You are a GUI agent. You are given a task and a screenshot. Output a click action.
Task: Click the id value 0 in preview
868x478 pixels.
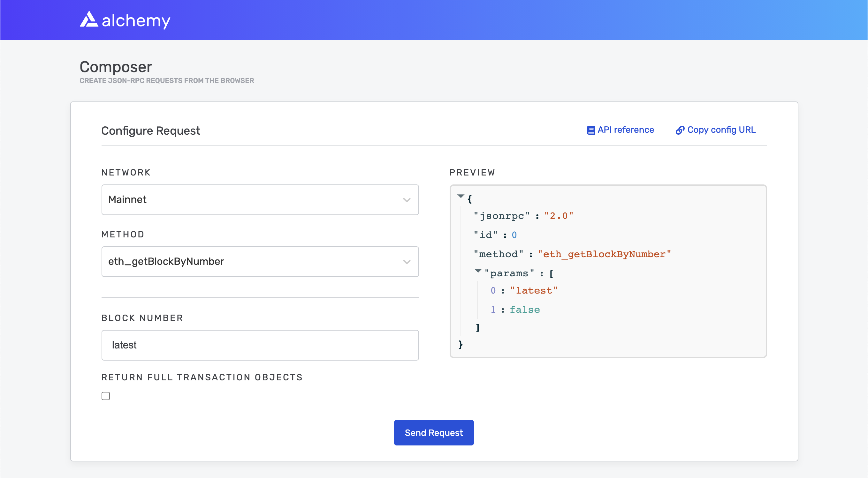click(514, 235)
